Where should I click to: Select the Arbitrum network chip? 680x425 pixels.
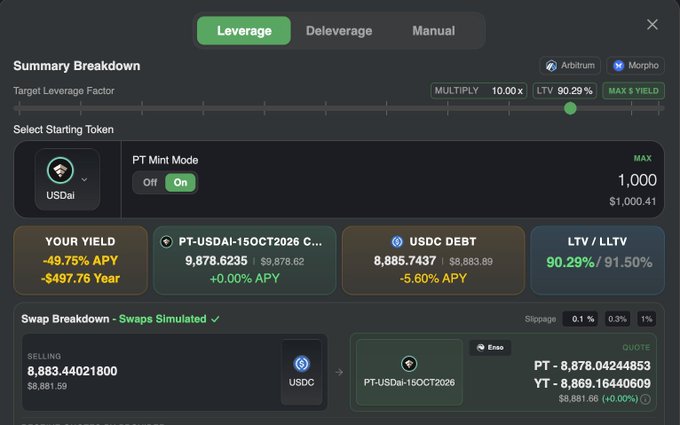pyautogui.click(x=570, y=65)
